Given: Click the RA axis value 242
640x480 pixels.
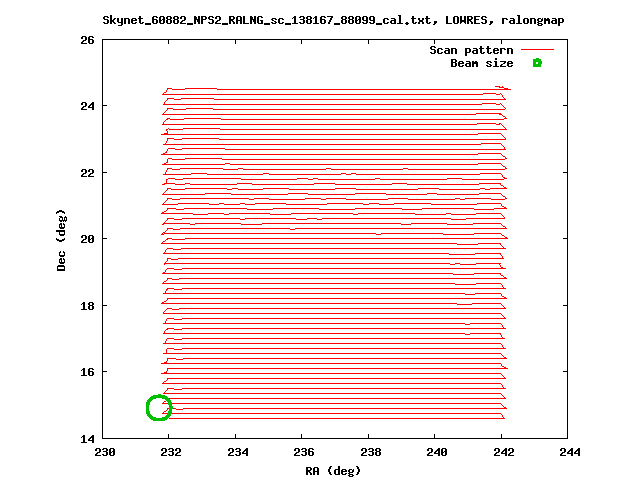Looking at the screenshot, I should pos(504,452).
